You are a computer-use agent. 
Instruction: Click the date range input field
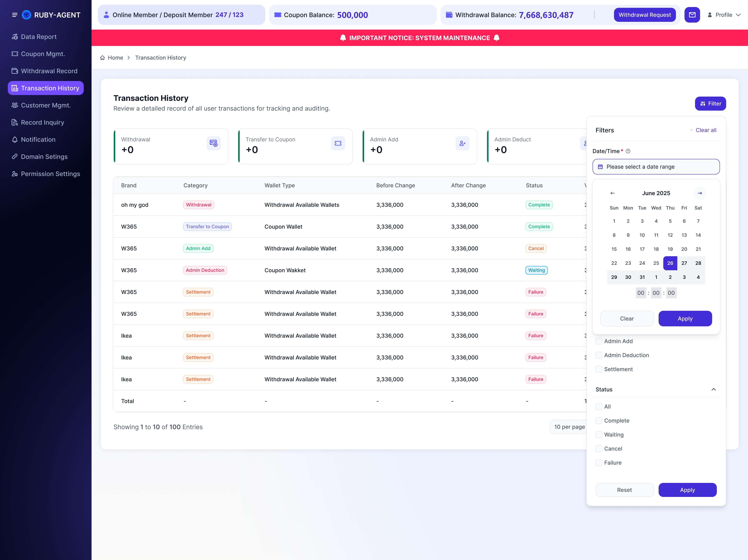(656, 167)
